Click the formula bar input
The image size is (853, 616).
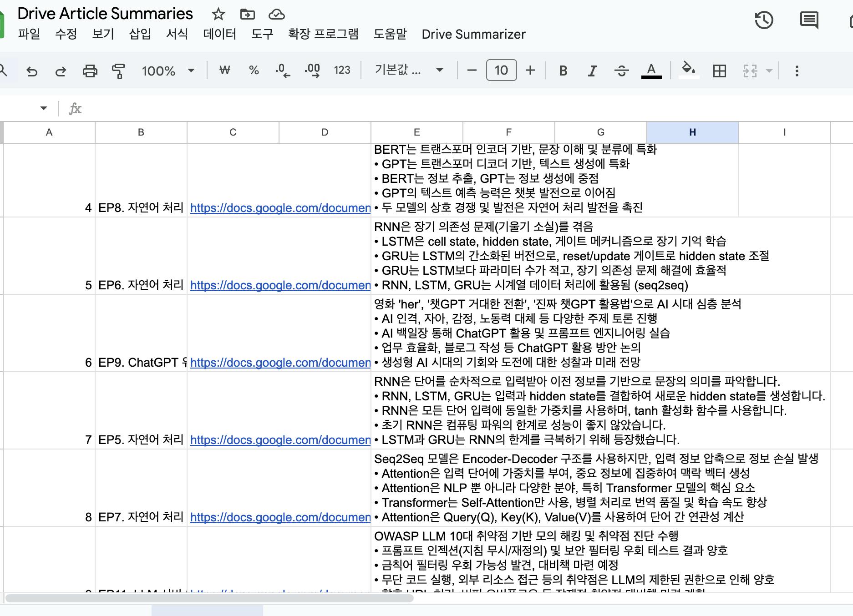469,108
